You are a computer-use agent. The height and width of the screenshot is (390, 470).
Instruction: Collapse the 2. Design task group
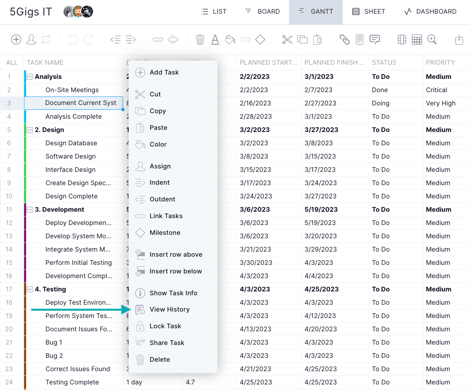(30, 130)
